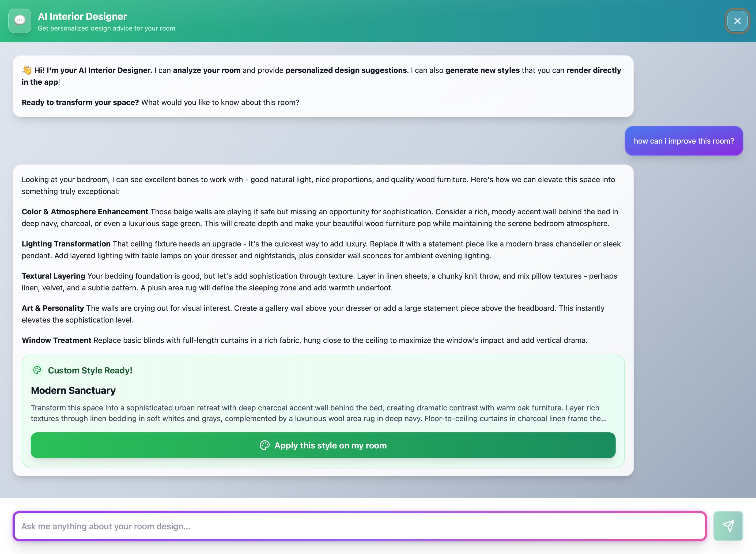Click the user bubble asking how to improve
The image size is (756, 554).
[684, 141]
